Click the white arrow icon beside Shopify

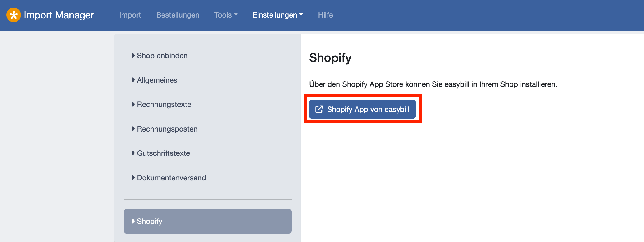point(133,221)
